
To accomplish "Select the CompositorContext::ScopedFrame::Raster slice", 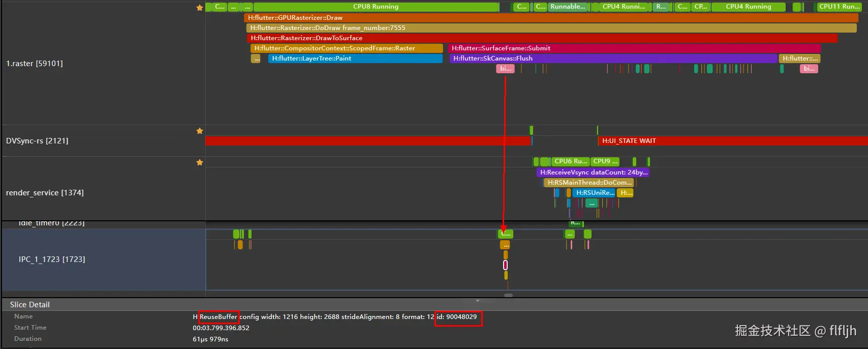I will (347, 48).
